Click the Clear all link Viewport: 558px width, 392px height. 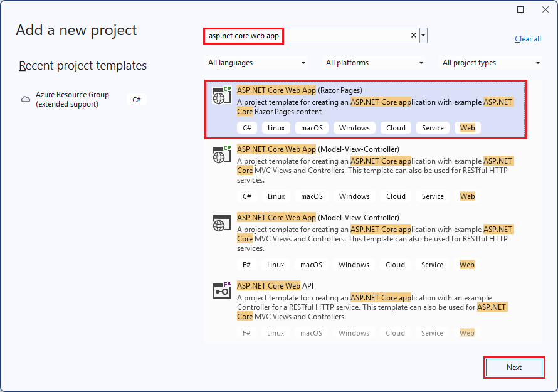coord(527,38)
